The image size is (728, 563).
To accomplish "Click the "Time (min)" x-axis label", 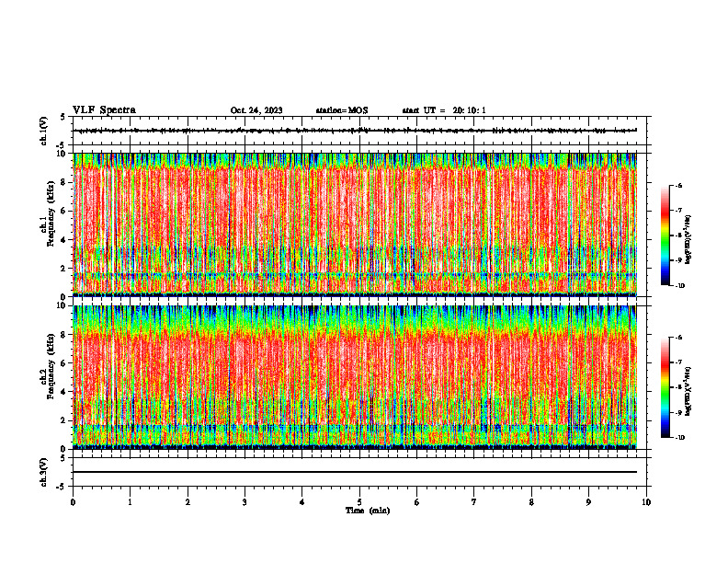I will tap(368, 511).
